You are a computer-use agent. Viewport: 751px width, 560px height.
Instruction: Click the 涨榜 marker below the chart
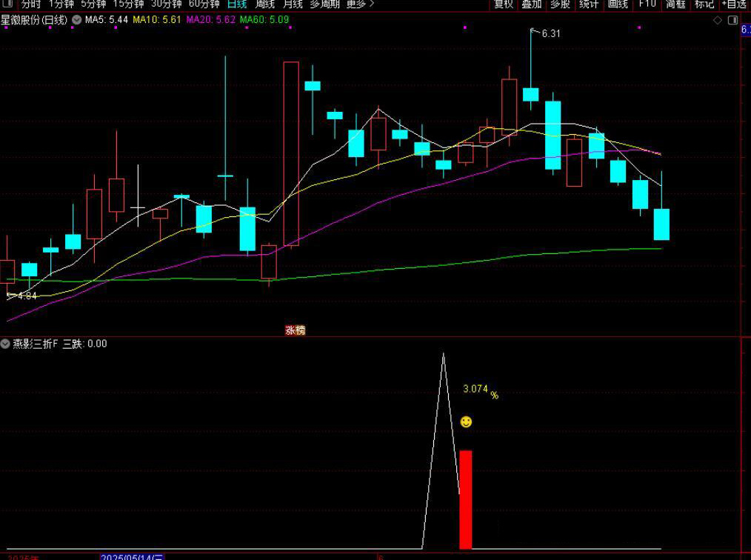point(296,330)
